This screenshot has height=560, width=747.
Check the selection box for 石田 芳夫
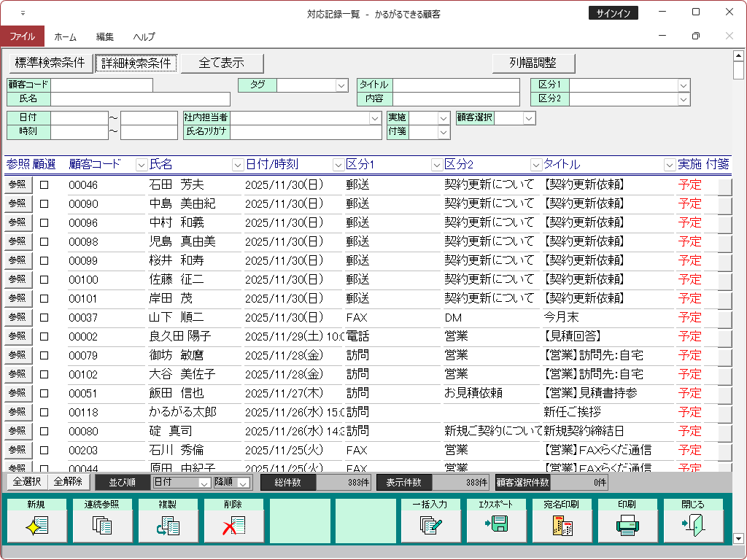pos(44,185)
